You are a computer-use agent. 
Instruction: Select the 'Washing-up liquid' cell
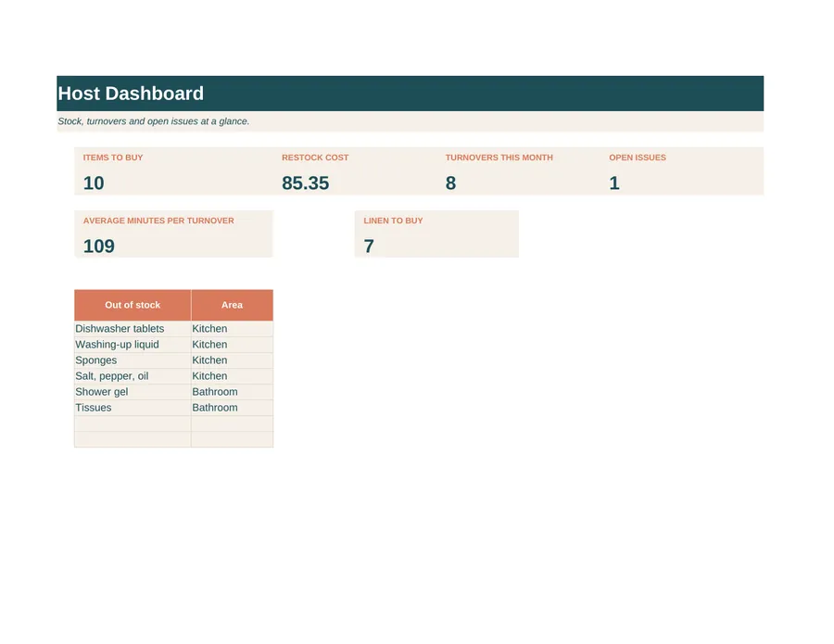coord(133,345)
